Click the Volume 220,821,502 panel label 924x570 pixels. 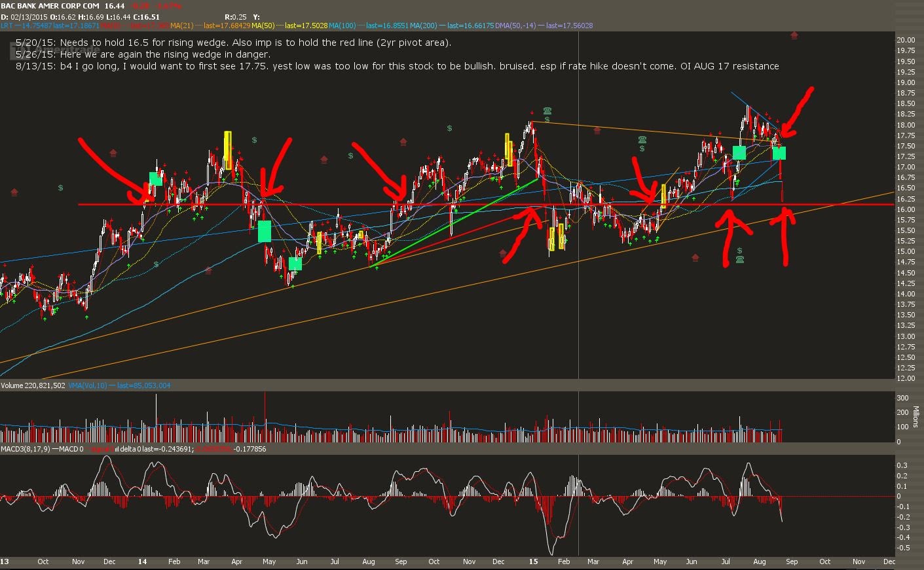[33, 385]
